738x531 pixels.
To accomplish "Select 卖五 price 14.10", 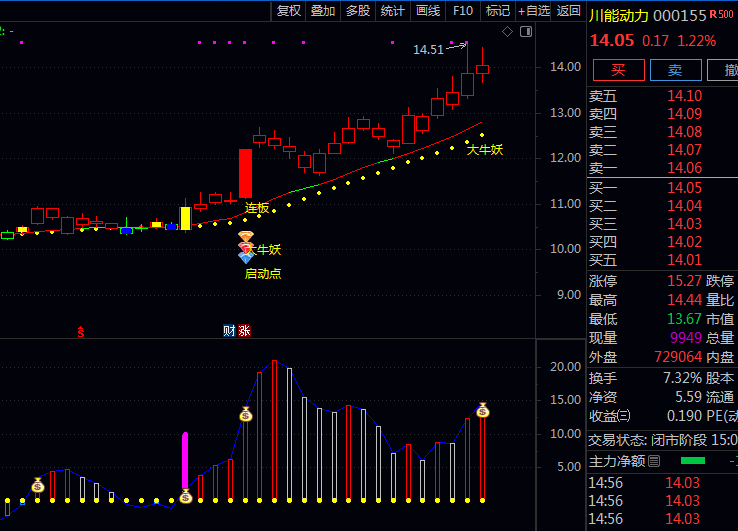I will (x=684, y=96).
